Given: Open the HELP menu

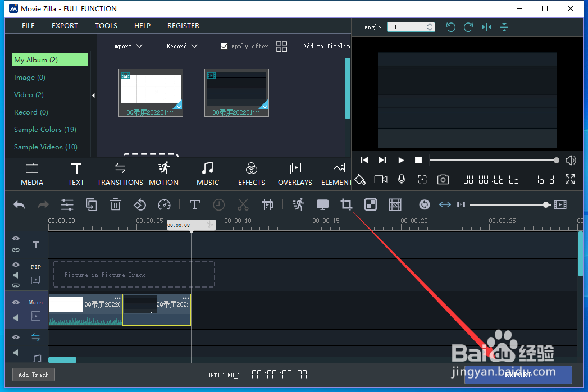Looking at the screenshot, I should [142, 25].
